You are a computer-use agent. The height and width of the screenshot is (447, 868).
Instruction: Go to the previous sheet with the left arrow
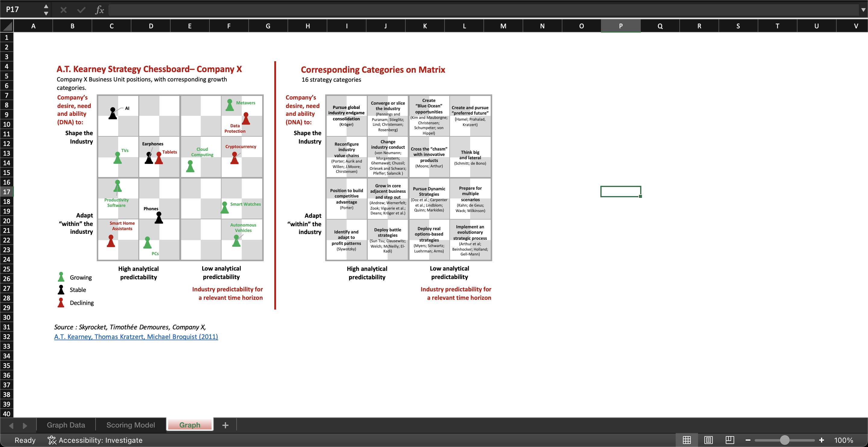(11, 425)
